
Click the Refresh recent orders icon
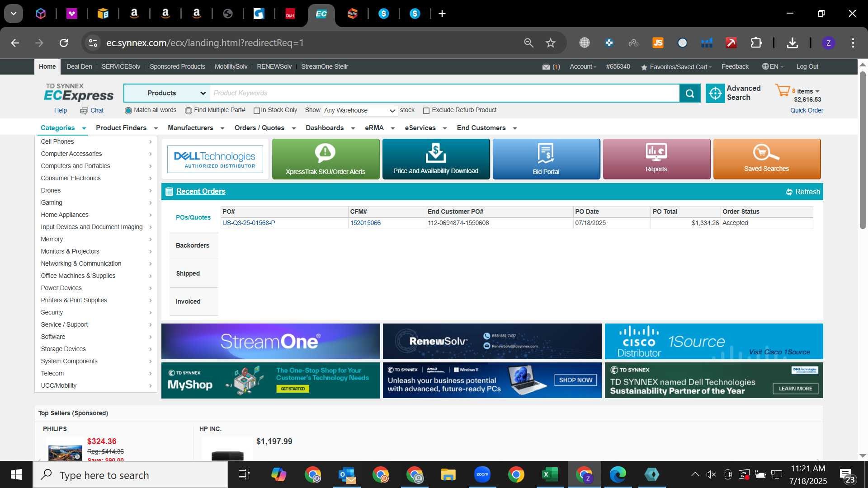tap(789, 192)
